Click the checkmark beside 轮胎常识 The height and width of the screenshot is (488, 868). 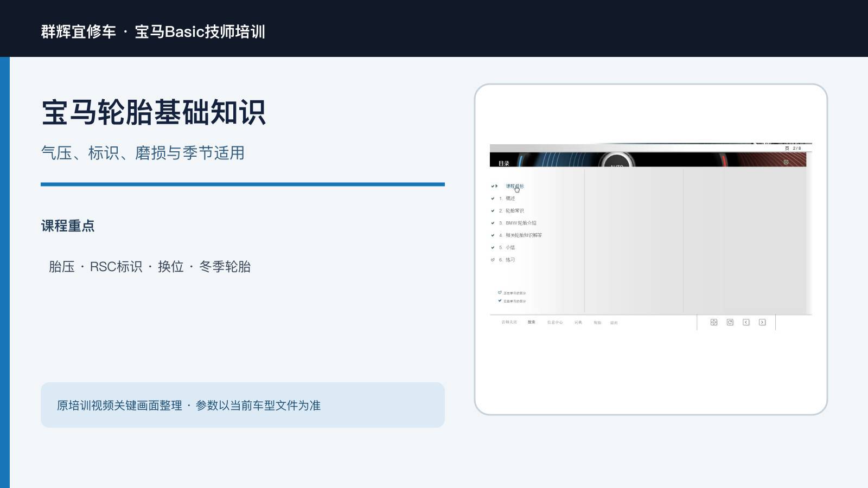(x=493, y=211)
